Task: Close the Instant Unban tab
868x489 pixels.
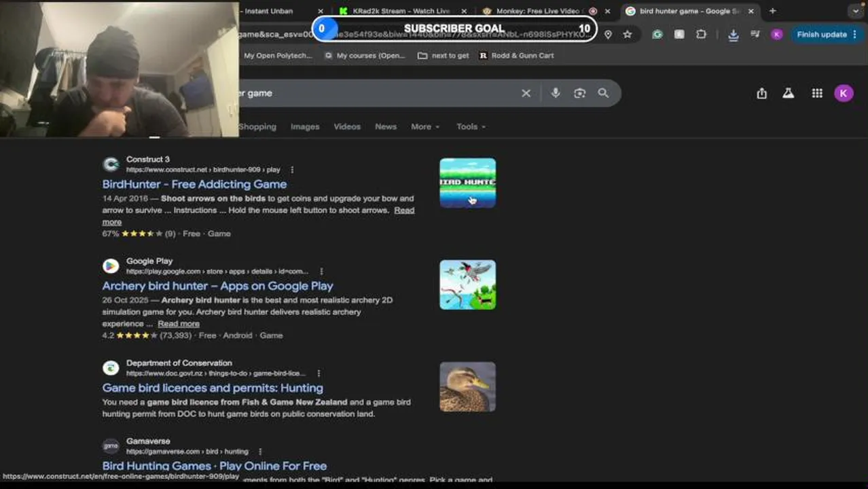Action: [x=321, y=11]
